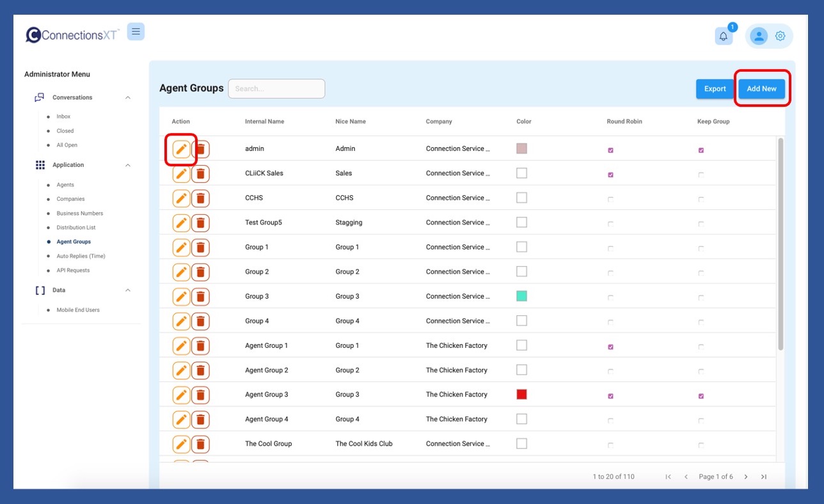Uncheck Round Robin for admin group
The width and height of the screenshot is (824, 504).
610,150
